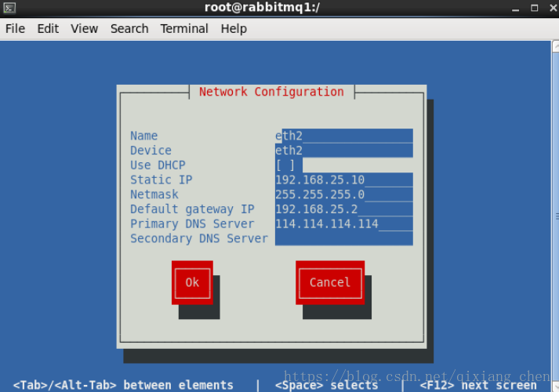Maximize the terminal window
This screenshot has width=559, height=392.
point(534,8)
